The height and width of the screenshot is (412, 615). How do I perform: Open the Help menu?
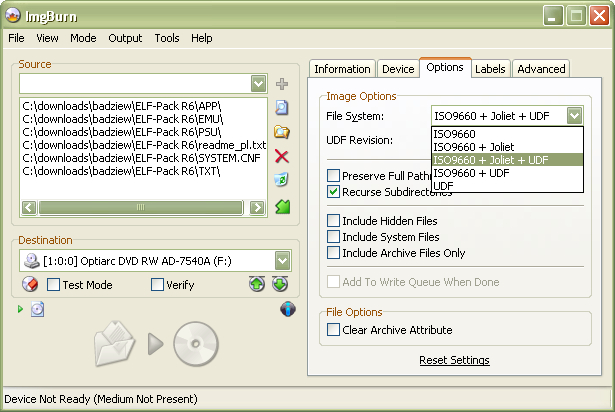click(202, 38)
